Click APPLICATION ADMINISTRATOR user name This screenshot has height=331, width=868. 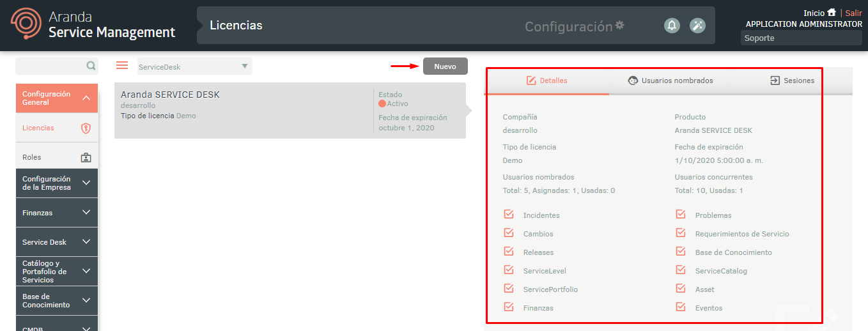click(x=804, y=24)
